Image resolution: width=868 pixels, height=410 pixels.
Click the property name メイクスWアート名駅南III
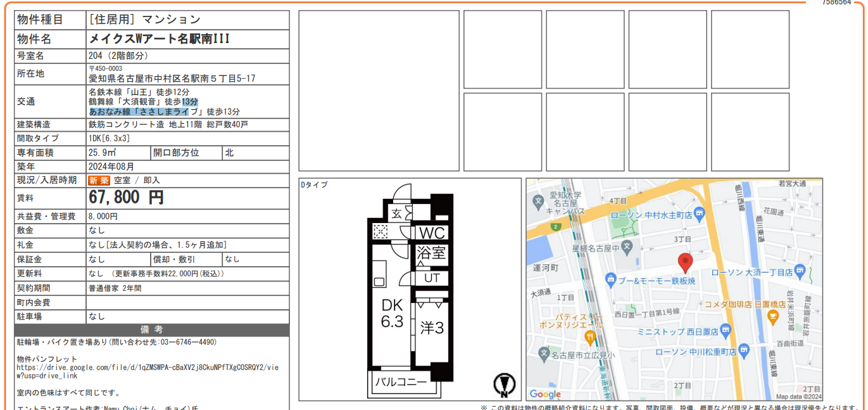coord(159,39)
